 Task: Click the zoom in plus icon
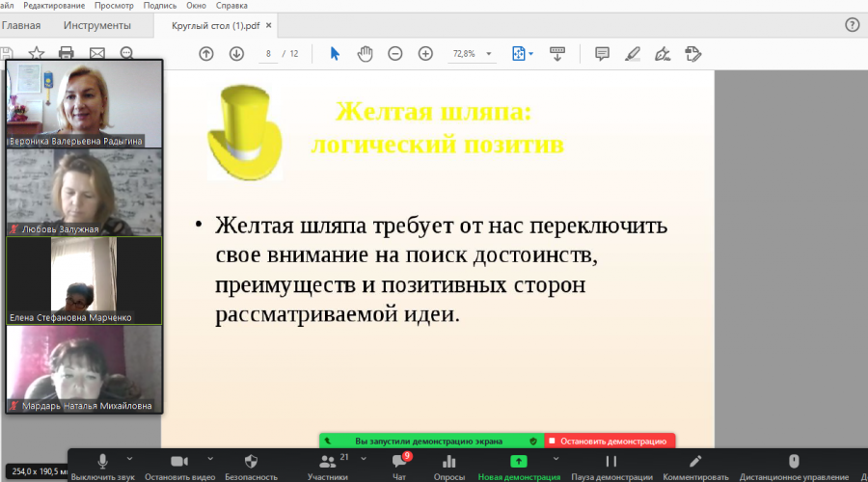click(x=425, y=54)
